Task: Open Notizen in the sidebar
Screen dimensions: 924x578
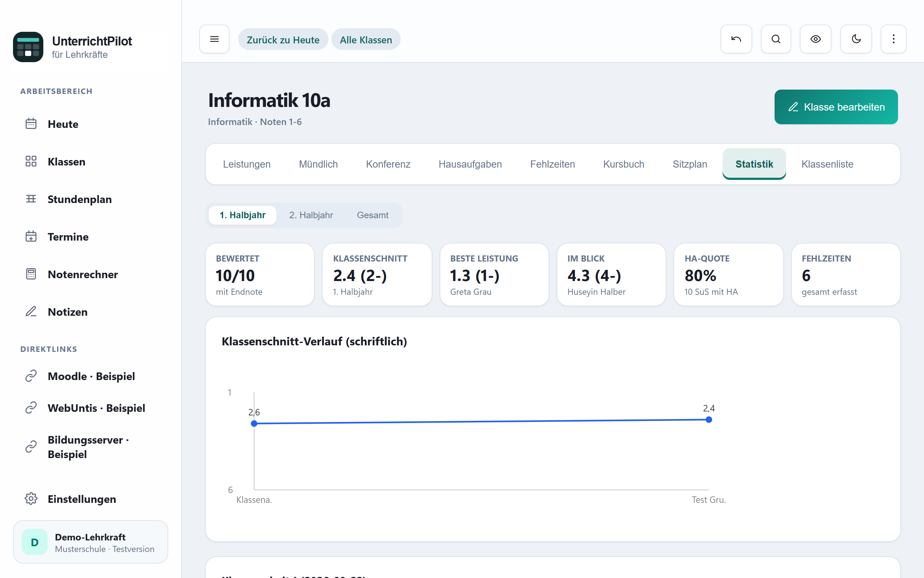Action: click(x=91, y=312)
